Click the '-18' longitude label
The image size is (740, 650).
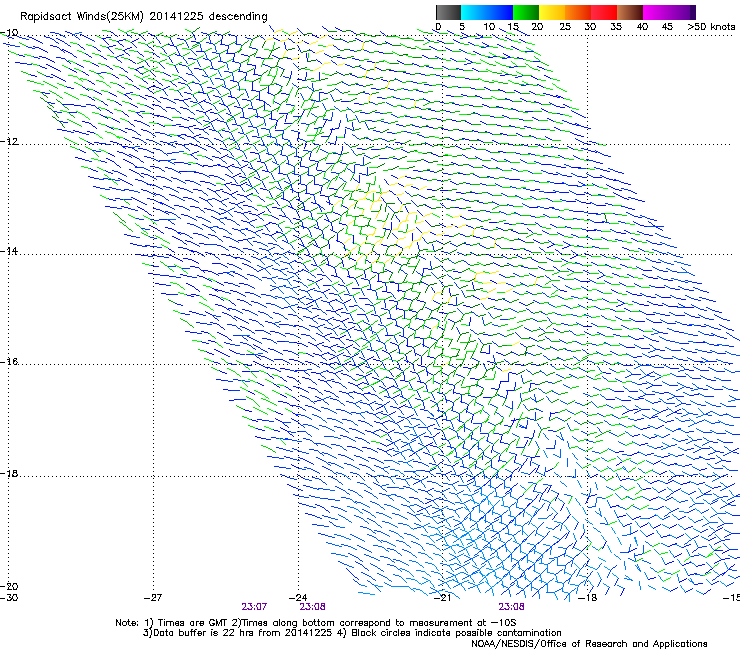[x=588, y=598]
